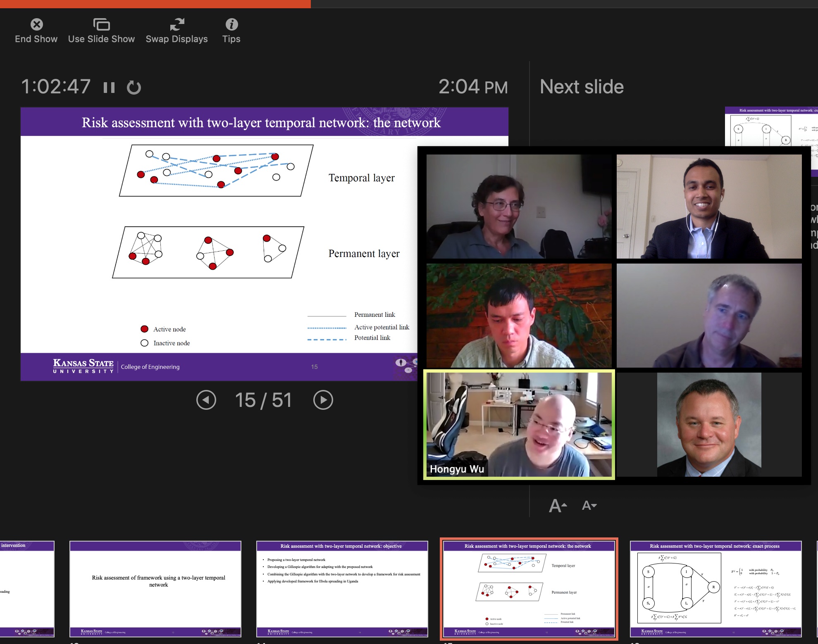Screen dimensions: 818x644
Task: Click the orange progress bar at top
Action: [155, 4]
